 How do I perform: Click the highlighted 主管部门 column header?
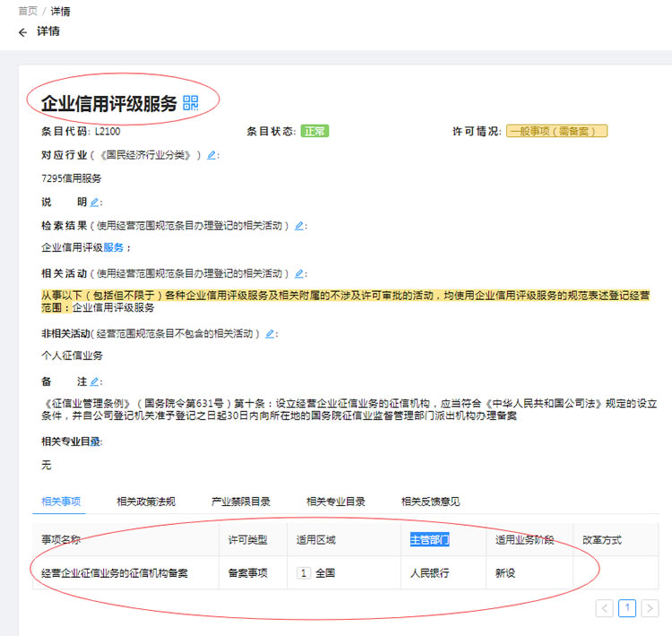(x=429, y=539)
